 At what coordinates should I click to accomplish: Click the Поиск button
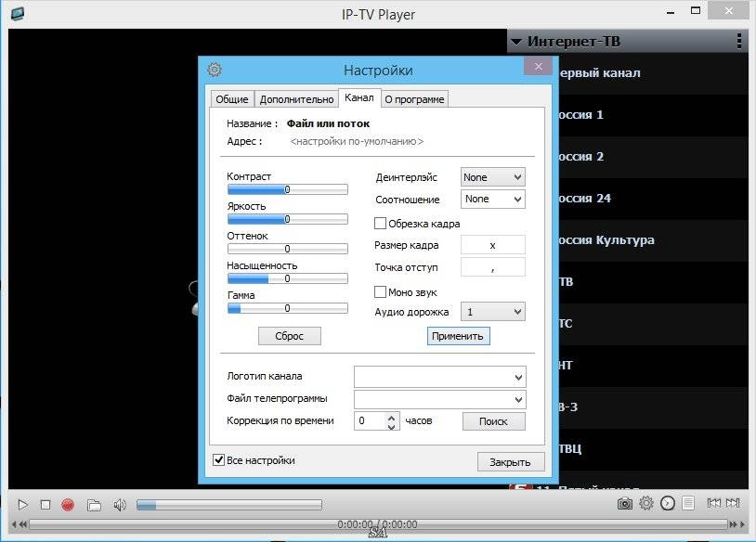point(493,421)
